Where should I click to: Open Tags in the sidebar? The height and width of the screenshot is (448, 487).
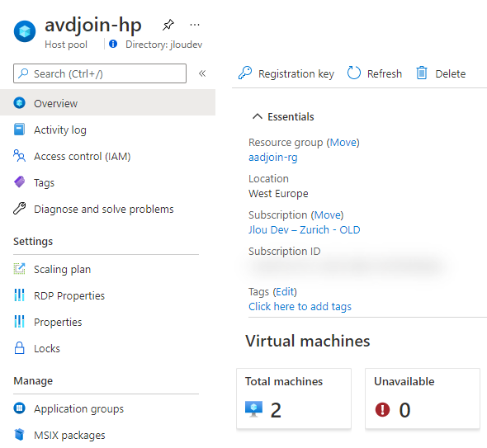(44, 183)
